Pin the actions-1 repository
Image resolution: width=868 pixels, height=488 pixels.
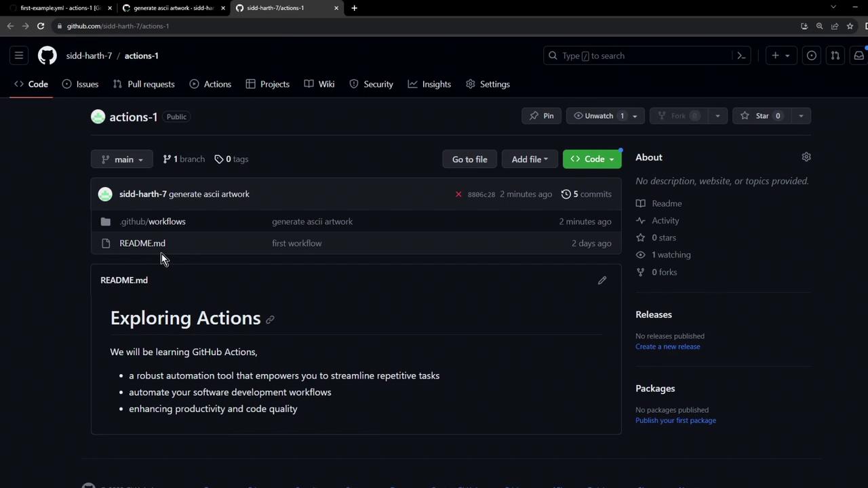[542, 117]
